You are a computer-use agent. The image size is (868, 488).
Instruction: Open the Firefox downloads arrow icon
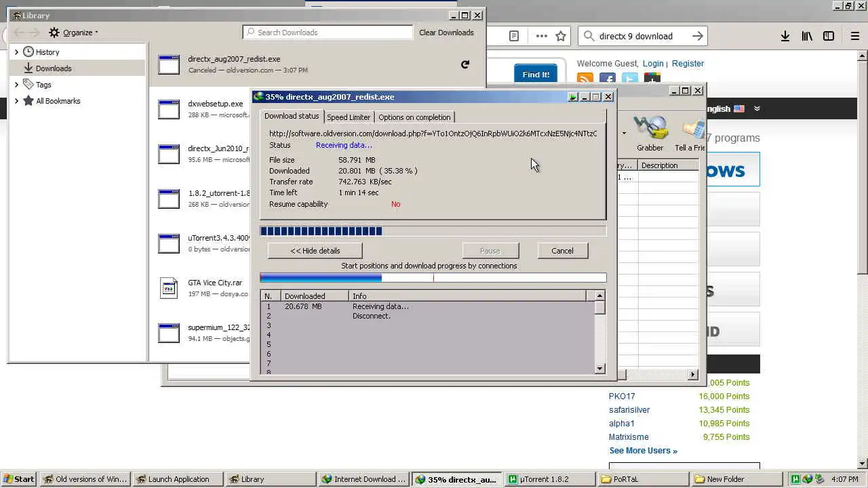[785, 36]
